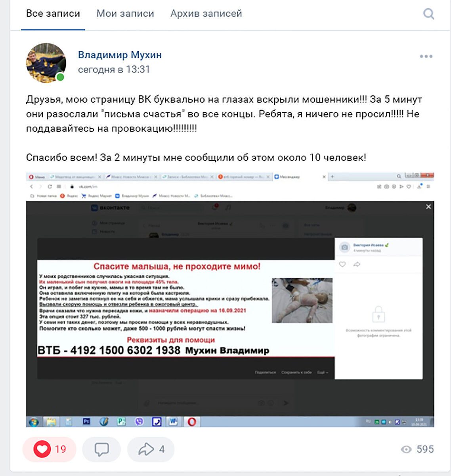Click the eye views counter 595
451x476 pixels.
click(417, 449)
